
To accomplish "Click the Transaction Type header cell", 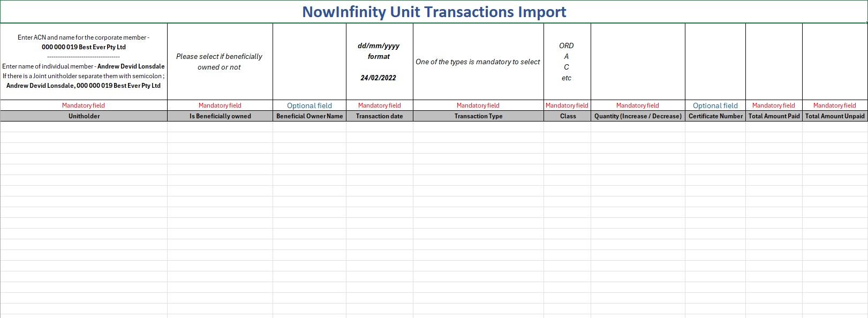I will pyautogui.click(x=478, y=116).
